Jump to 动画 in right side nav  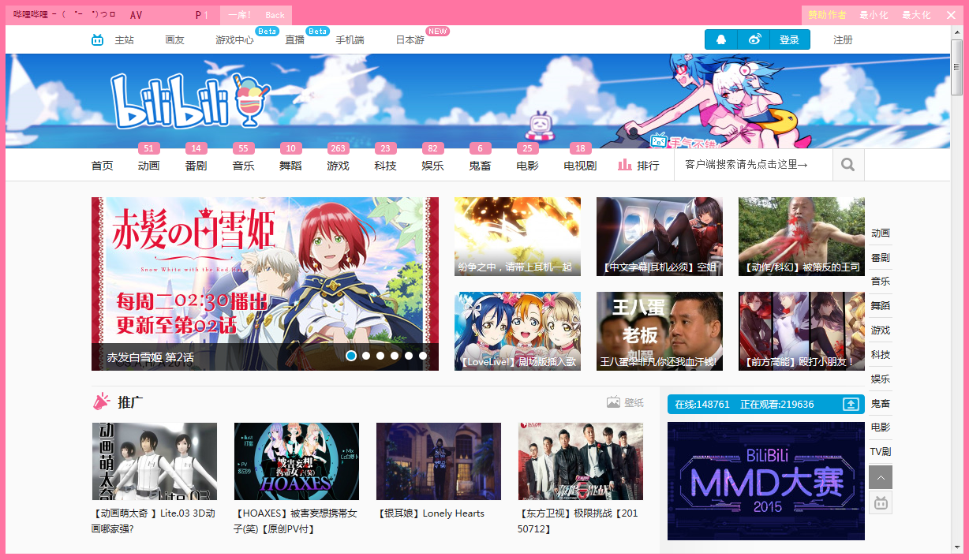[x=881, y=233]
